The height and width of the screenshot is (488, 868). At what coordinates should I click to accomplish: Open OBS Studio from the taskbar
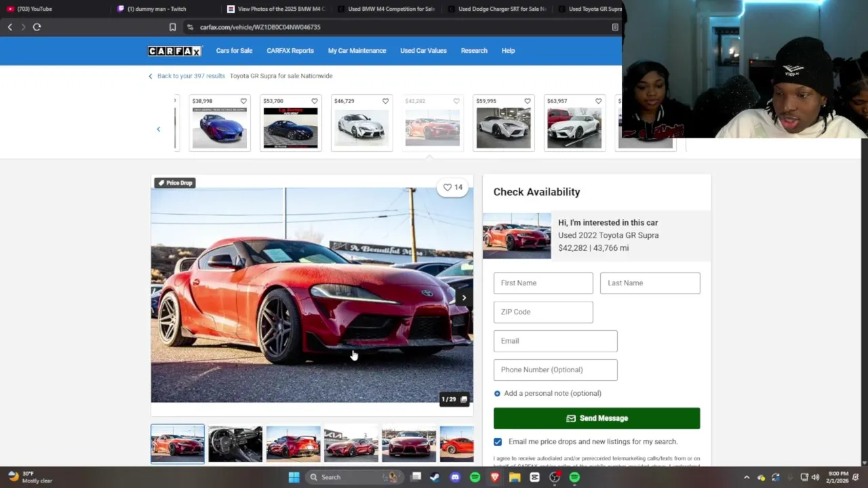555,477
